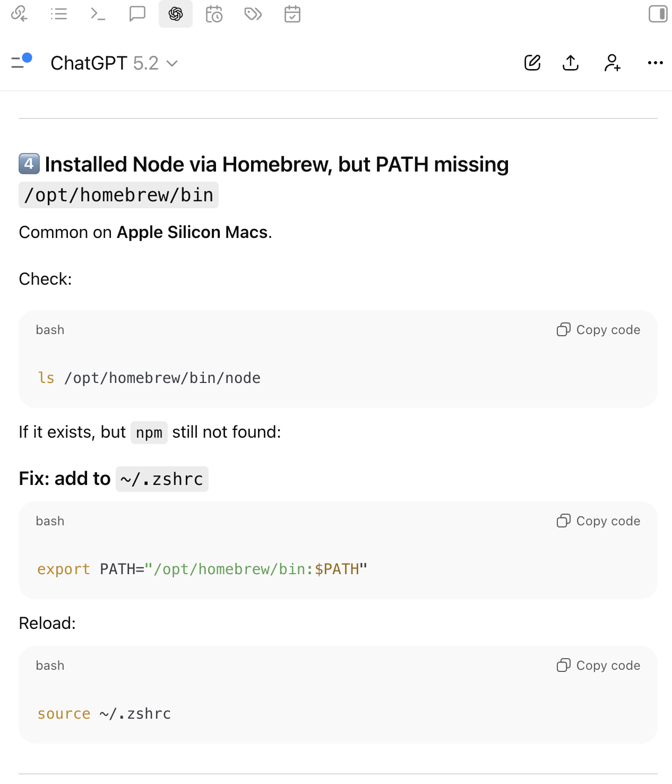Open the three-dots more options menu
Screen dimensions: 672x784
(656, 63)
